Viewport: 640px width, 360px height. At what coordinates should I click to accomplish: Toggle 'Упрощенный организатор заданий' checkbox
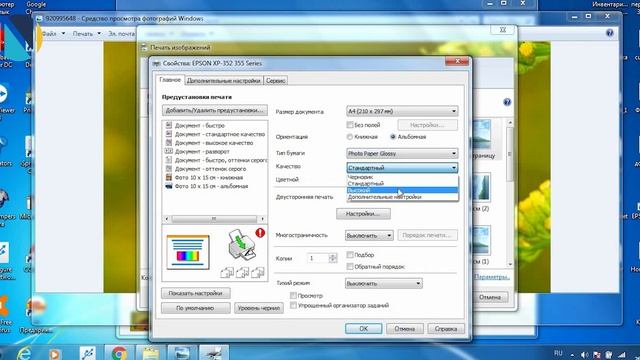point(293,305)
